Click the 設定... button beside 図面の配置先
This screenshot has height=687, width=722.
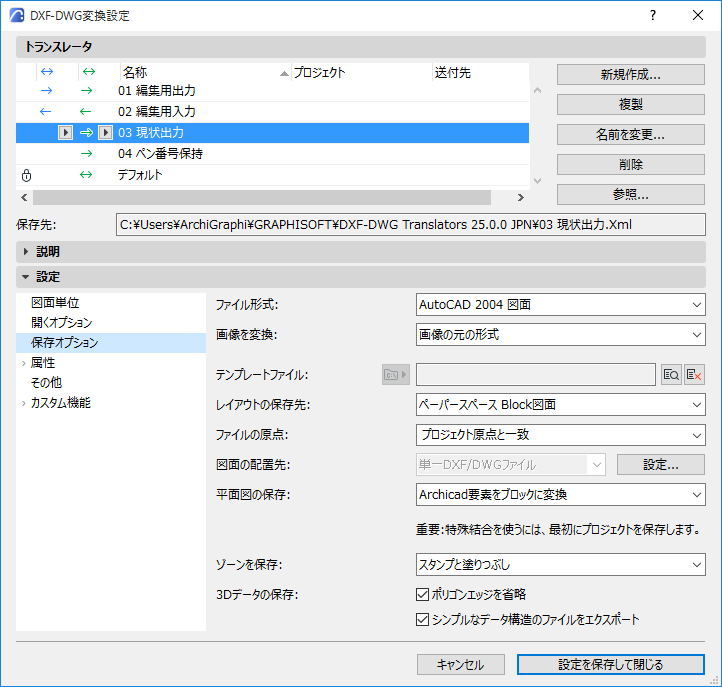[661, 465]
